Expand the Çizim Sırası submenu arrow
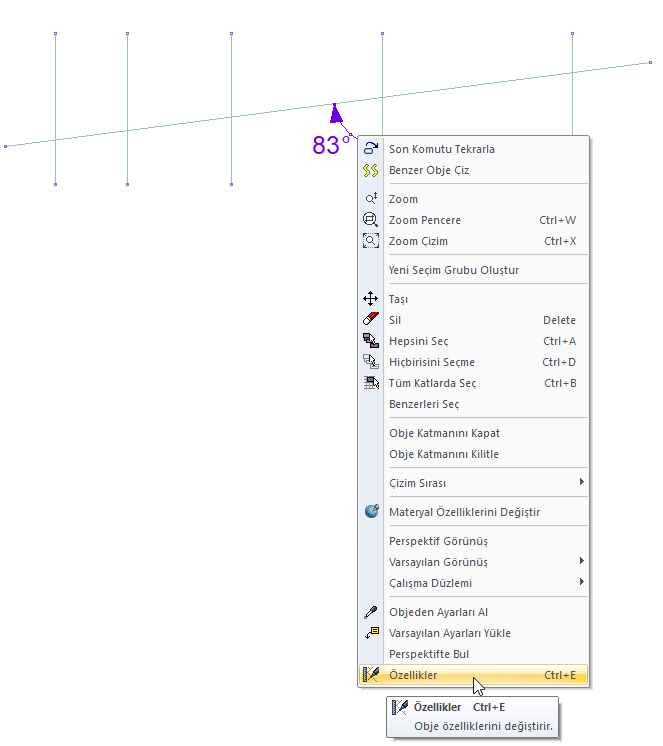The height and width of the screenshot is (746, 663). (x=581, y=482)
